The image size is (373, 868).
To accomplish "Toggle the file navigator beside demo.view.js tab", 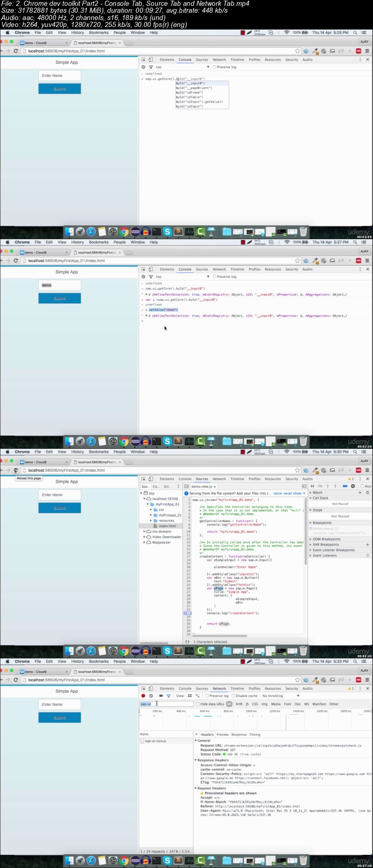I will click(x=186, y=486).
